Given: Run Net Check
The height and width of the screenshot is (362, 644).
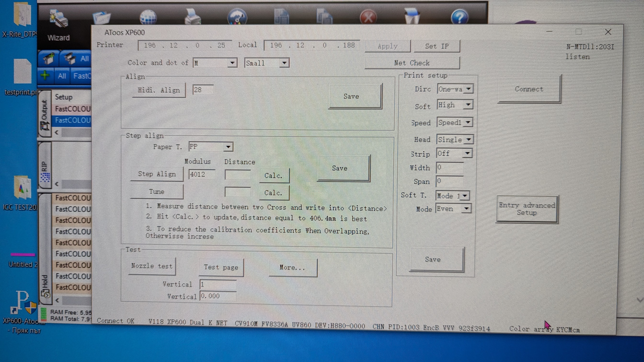Looking at the screenshot, I should click(x=412, y=63).
